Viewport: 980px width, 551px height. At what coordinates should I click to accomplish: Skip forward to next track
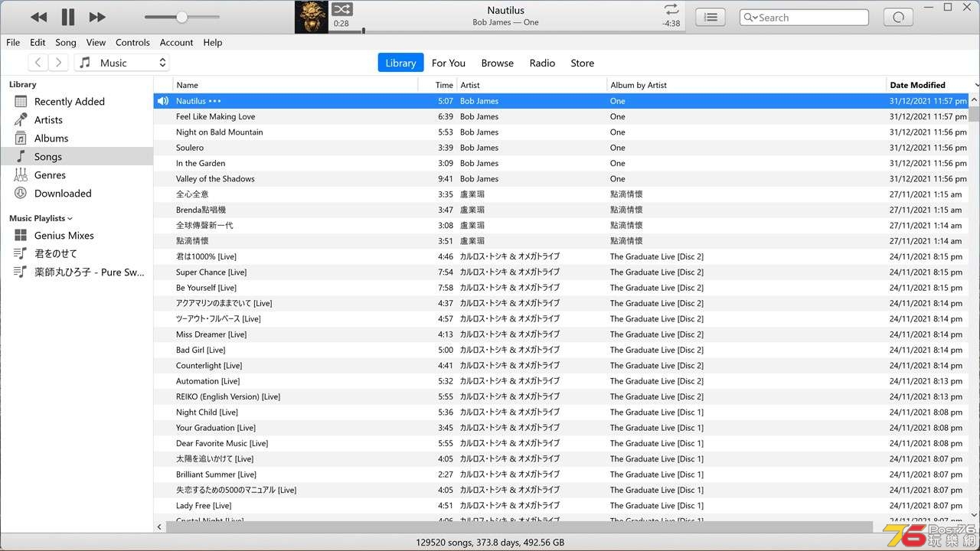(97, 17)
